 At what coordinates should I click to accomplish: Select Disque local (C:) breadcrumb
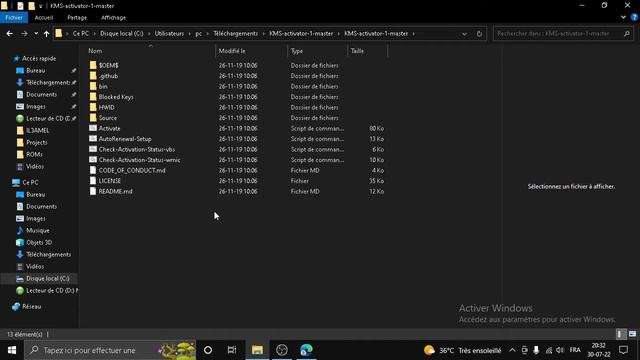point(122,33)
